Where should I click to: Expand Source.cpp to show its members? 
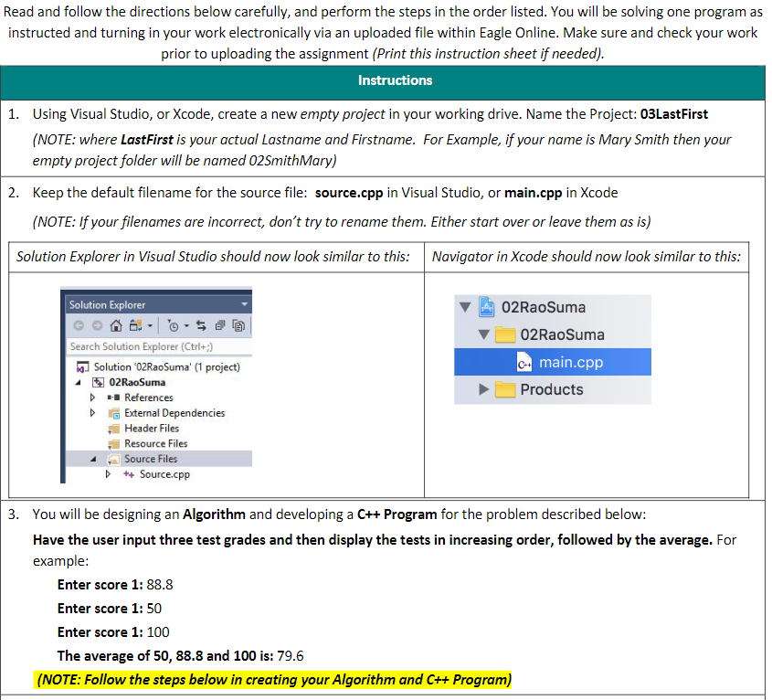[x=109, y=473]
